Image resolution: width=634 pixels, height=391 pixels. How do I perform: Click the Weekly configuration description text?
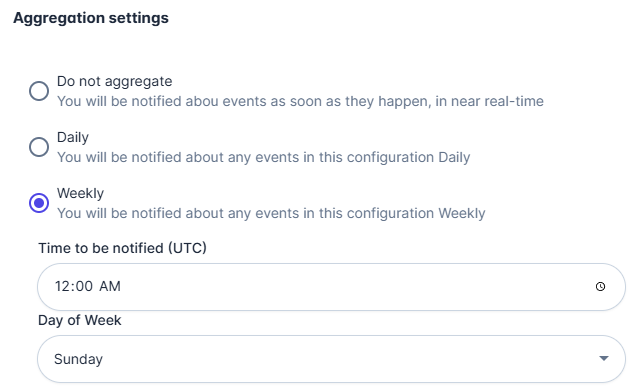pos(271,213)
